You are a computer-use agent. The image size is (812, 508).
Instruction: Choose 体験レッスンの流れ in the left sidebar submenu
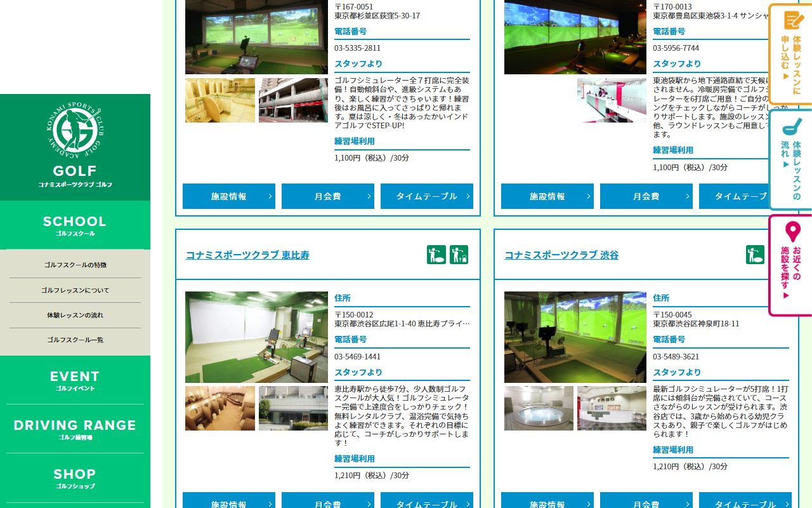click(x=75, y=315)
